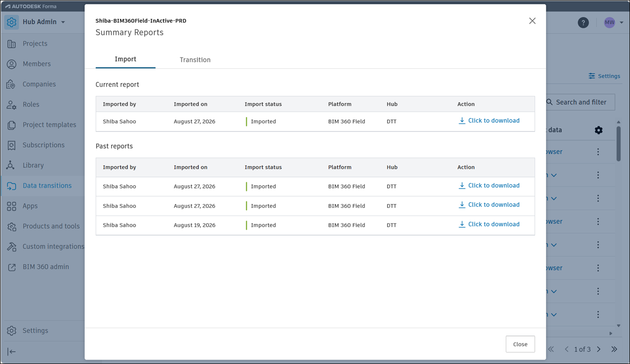Open Settings link with sliders icon
This screenshot has height=364, width=630.
pyautogui.click(x=604, y=76)
